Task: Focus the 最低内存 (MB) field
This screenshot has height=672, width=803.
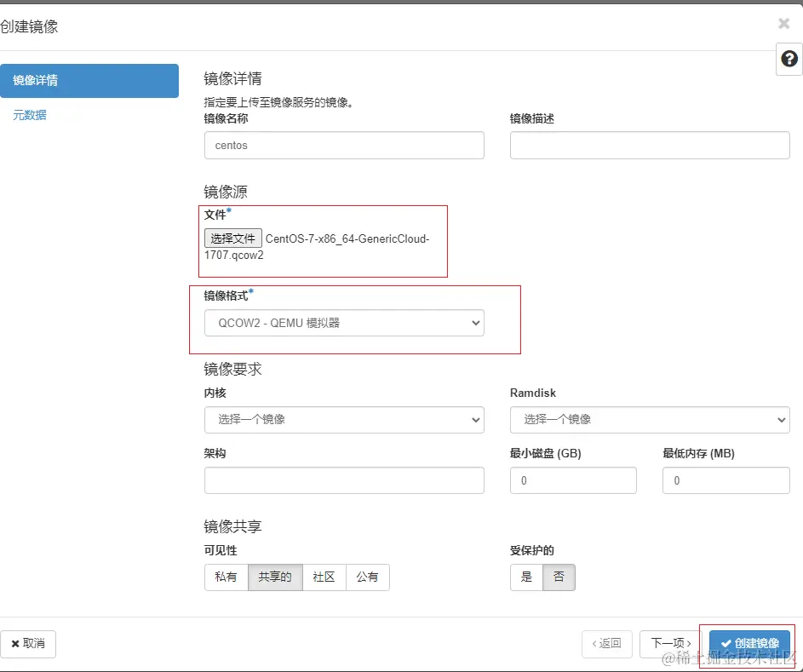Action: pos(726,480)
